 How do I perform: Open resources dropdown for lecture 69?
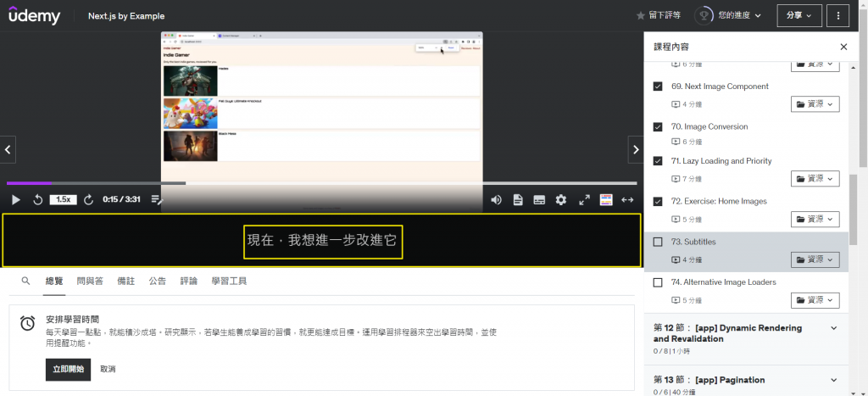pyautogui.click(x=815, y=104)
